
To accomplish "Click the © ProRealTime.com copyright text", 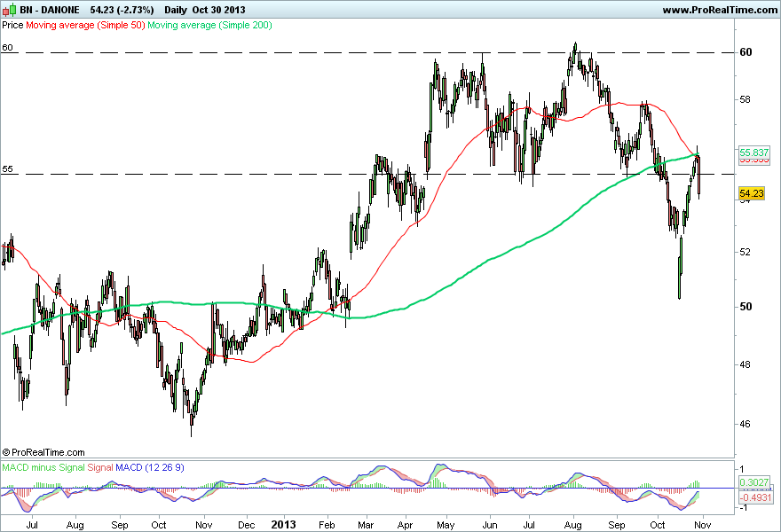I will coord(43,452).
